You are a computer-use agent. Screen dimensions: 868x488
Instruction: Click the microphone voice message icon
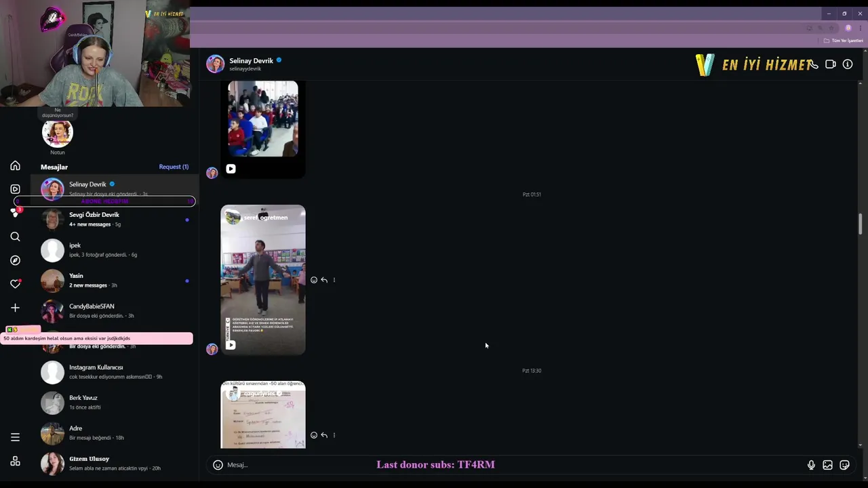[x=811, y=465]
